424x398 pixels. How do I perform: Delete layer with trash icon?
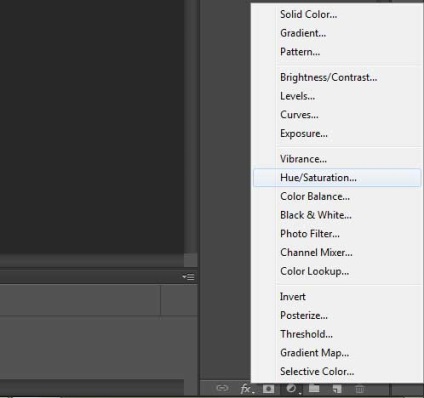click(x=359, y=389)
